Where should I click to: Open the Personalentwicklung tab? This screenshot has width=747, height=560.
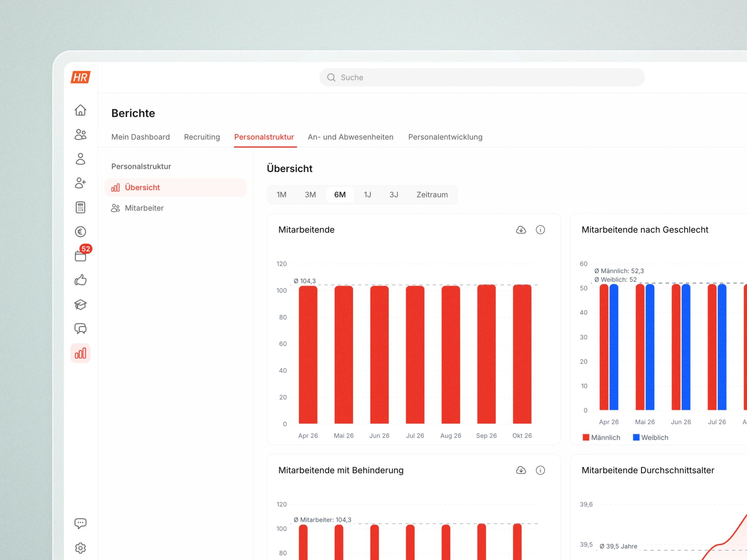point(445,137)
